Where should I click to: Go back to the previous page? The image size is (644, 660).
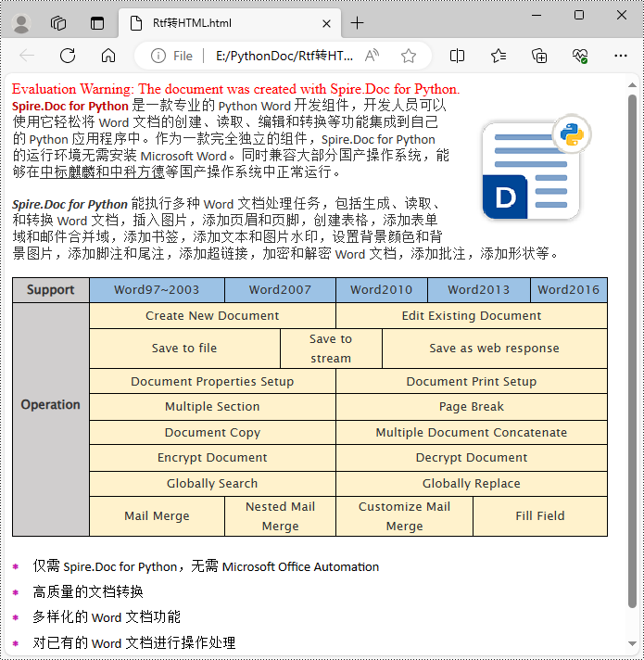coord(27,56)
